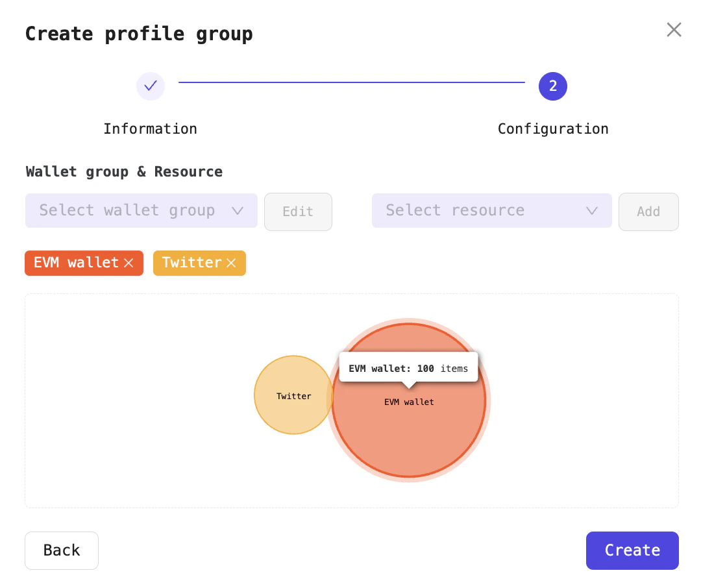Close the Create profile group dialog

click(674, 29)
